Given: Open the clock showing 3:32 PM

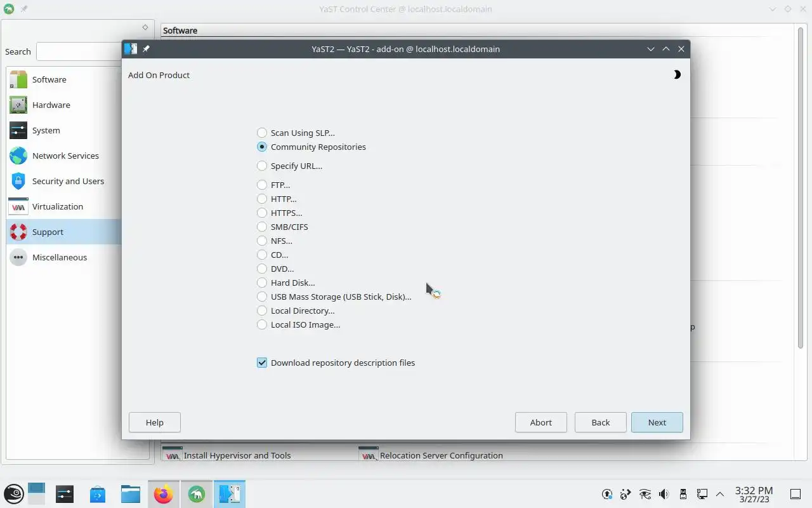Looking at the screenshot, I should (754, 494).
